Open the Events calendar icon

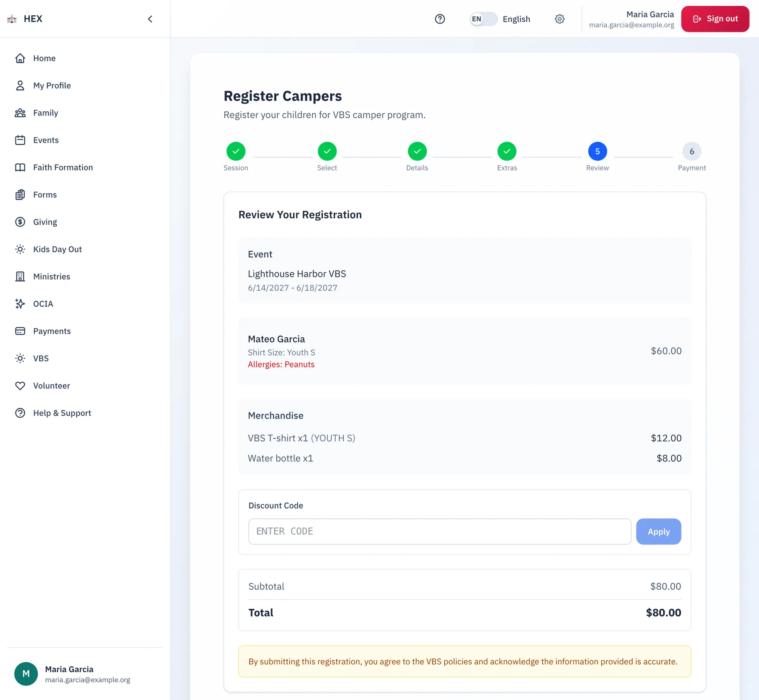(20, 140)
